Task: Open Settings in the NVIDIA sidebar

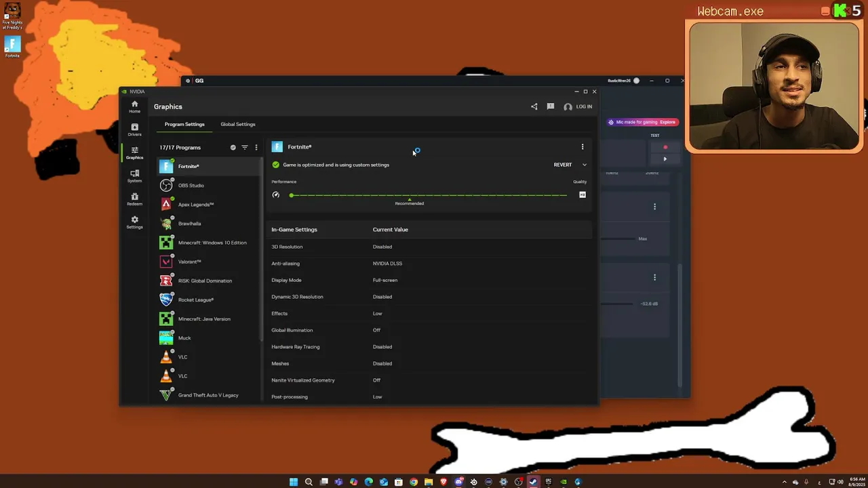Action: point(134,222)
